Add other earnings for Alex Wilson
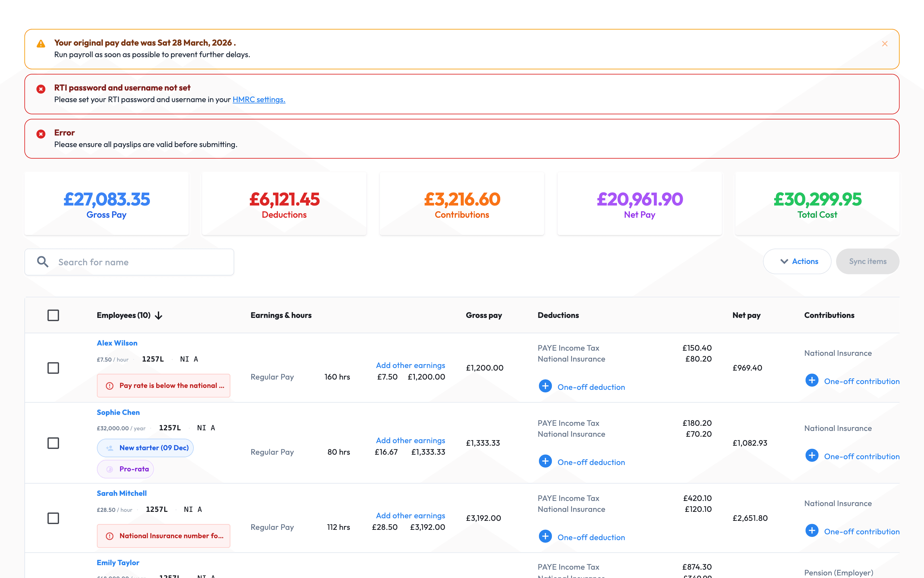The width and height of the screenshot is (924, 578). point(410,365)
